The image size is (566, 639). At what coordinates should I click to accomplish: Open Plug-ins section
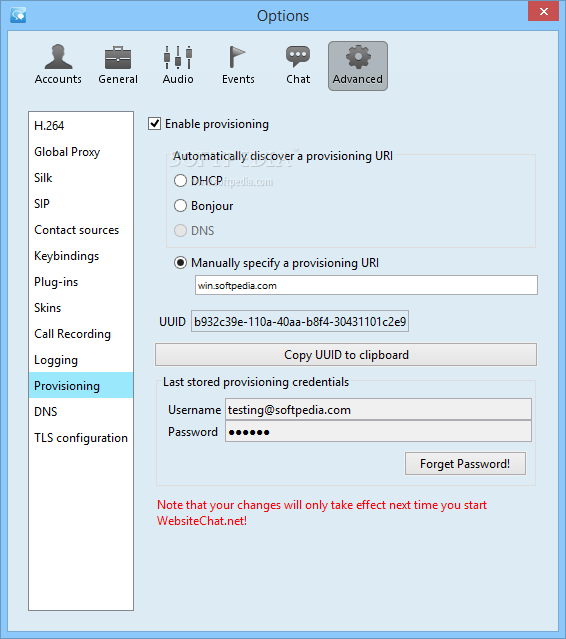tap(81, 282)
